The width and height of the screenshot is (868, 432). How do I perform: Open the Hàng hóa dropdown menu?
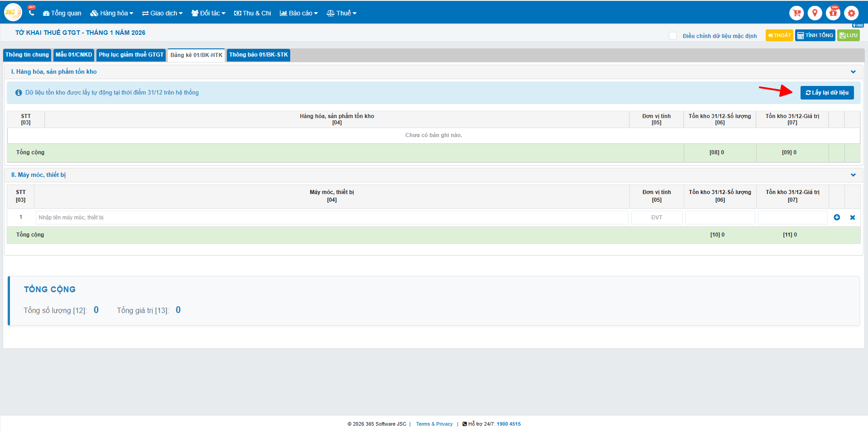click(111, 13)
